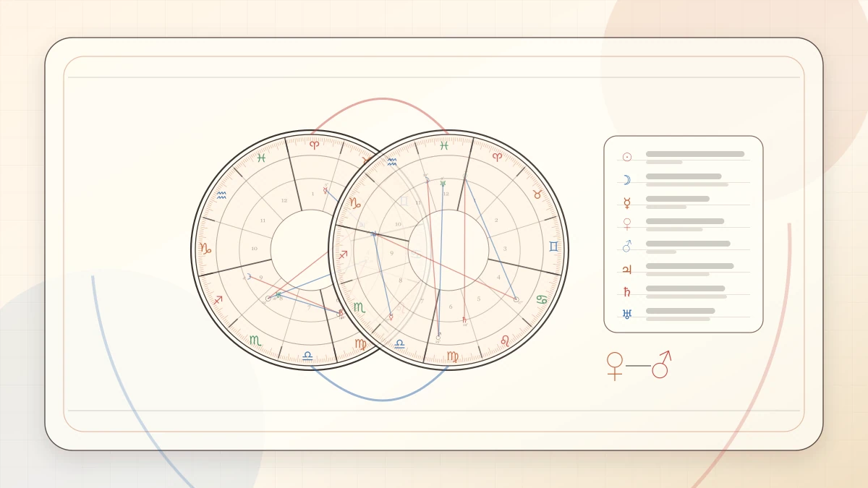868x488 pixels.
Task: Select Virgo sign on the right chart
Action: [452, 356]
